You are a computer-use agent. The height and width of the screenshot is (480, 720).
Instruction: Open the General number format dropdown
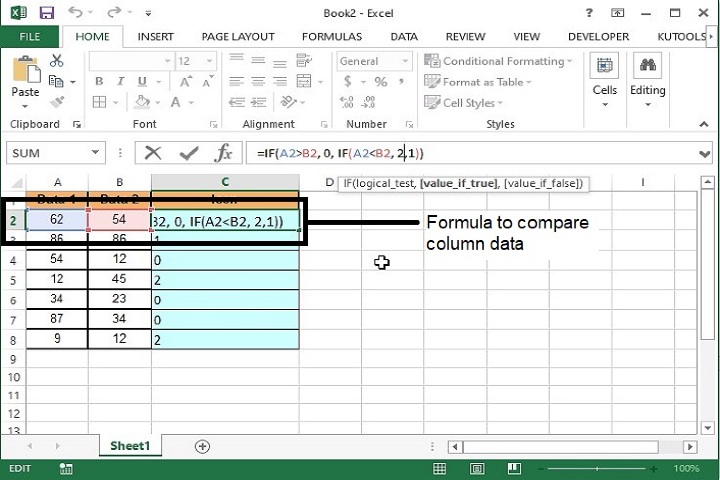[x=405, y=61]
